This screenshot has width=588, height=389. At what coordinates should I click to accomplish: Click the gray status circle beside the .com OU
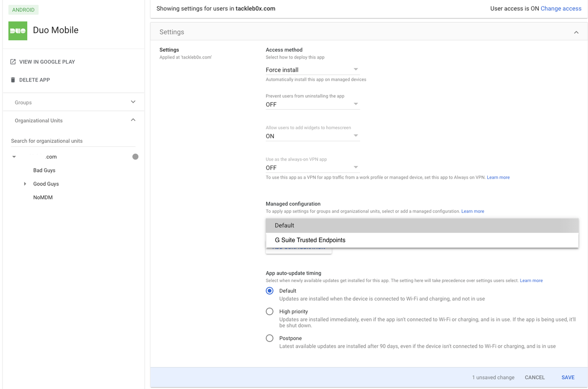click(x=135, y=156)
